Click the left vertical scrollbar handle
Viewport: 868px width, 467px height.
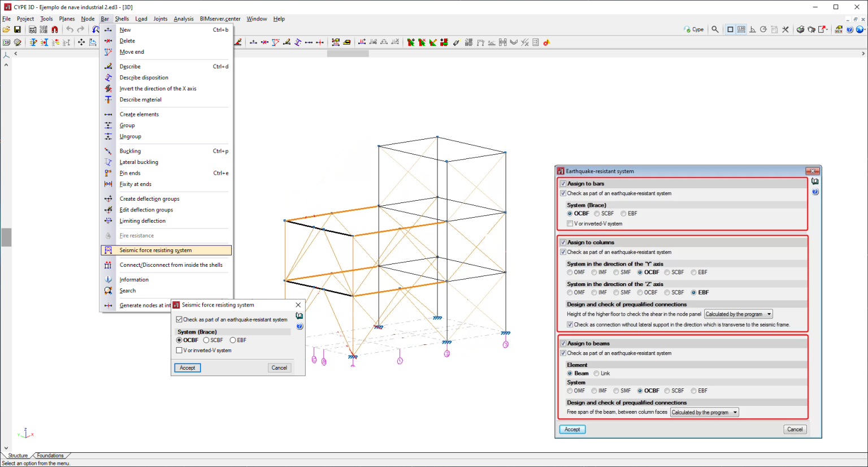click(x=6, y=237)
